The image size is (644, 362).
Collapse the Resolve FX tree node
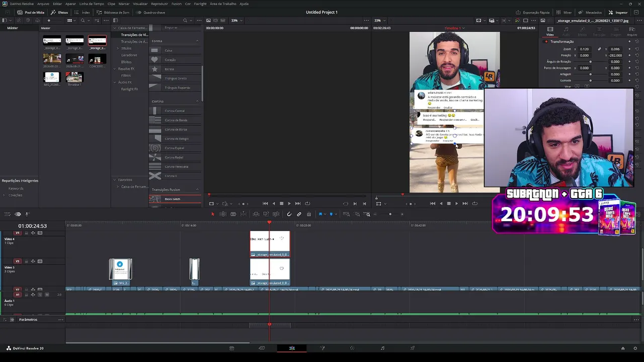[115, 68]
